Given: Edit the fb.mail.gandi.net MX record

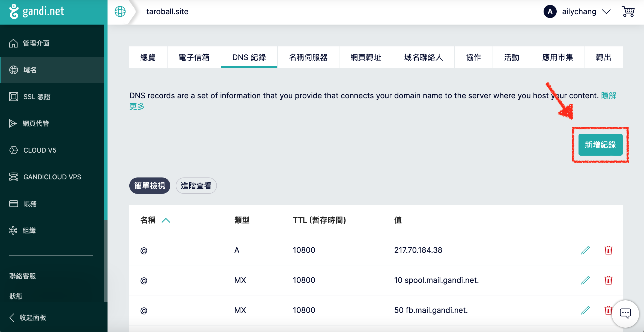Looking at the screenshot, I should [x=585, y=310].
